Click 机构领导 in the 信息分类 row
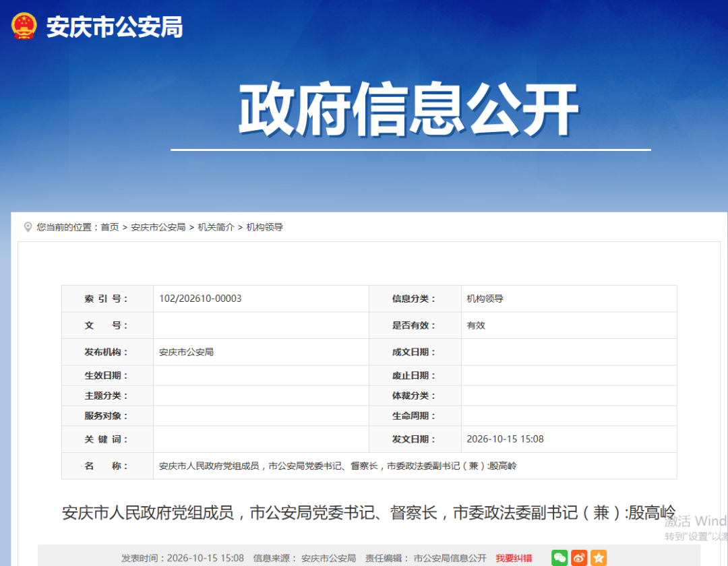Image resolution: width=728 pixels, height=566 pixels. 485,298
